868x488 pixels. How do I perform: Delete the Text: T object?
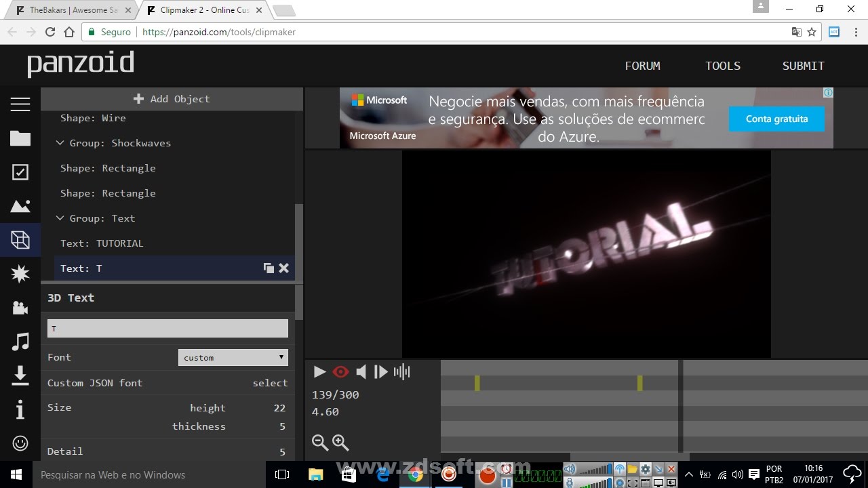pyautogui.click(x=283, y=268)
